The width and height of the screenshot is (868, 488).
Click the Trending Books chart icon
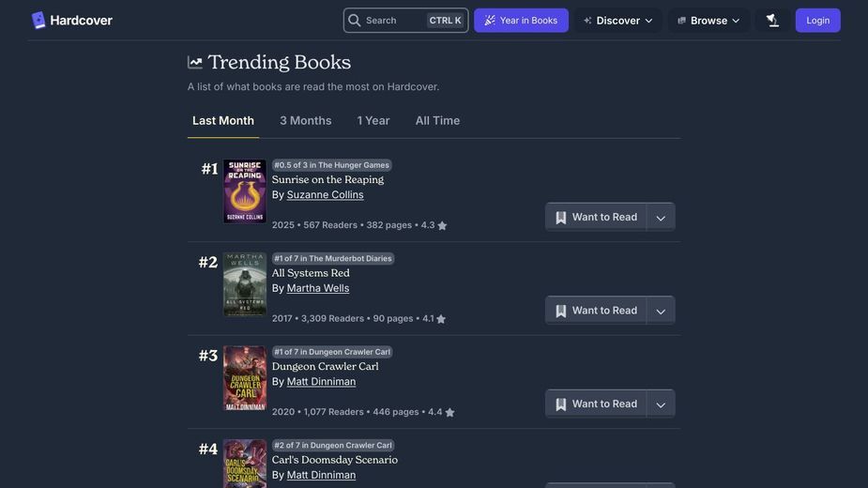[x=195, y=63]
